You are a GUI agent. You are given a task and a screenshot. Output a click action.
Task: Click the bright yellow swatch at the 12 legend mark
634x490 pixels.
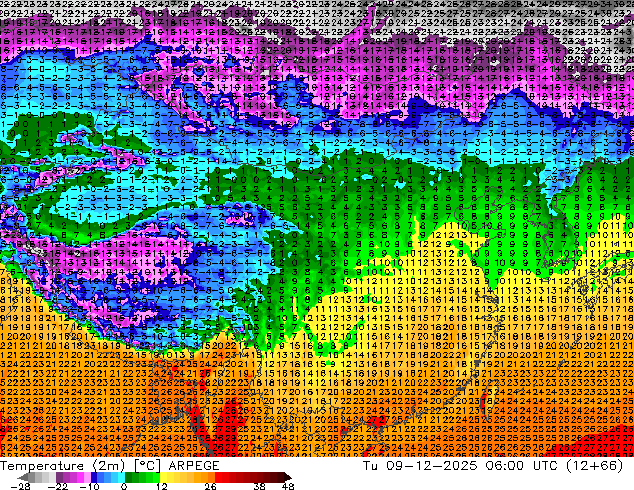163,477
